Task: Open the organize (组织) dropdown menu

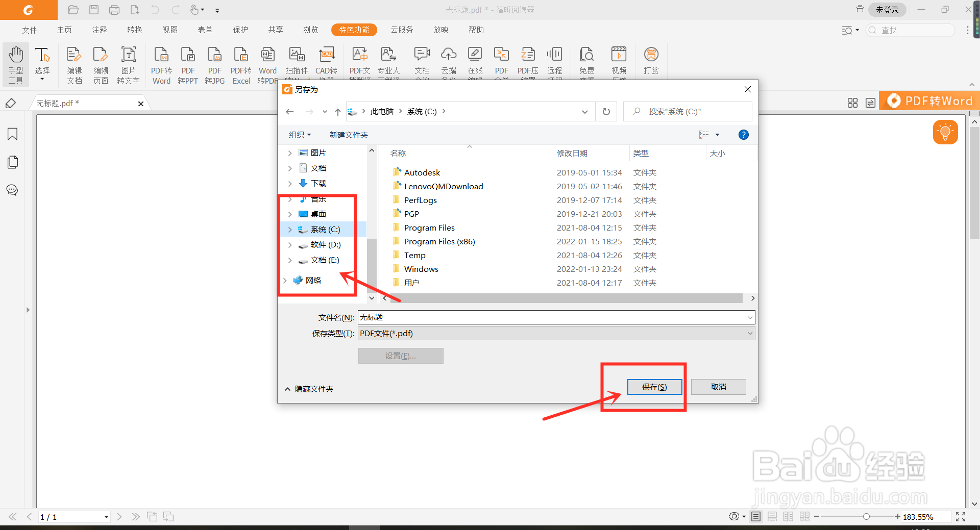Action: (300, 135)
